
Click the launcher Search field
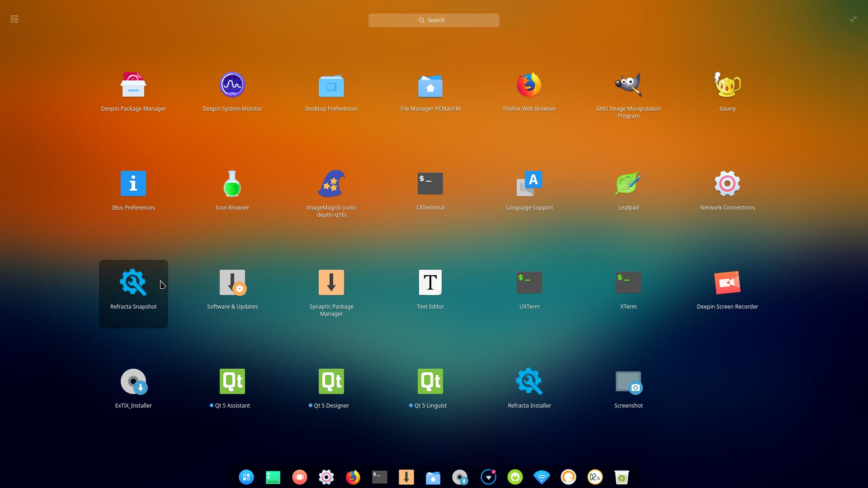(434, 20)
